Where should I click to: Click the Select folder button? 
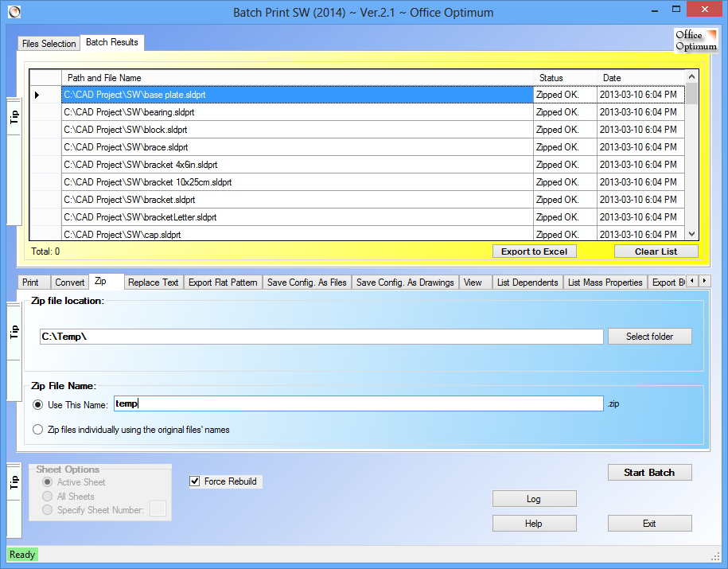[649, 337]
